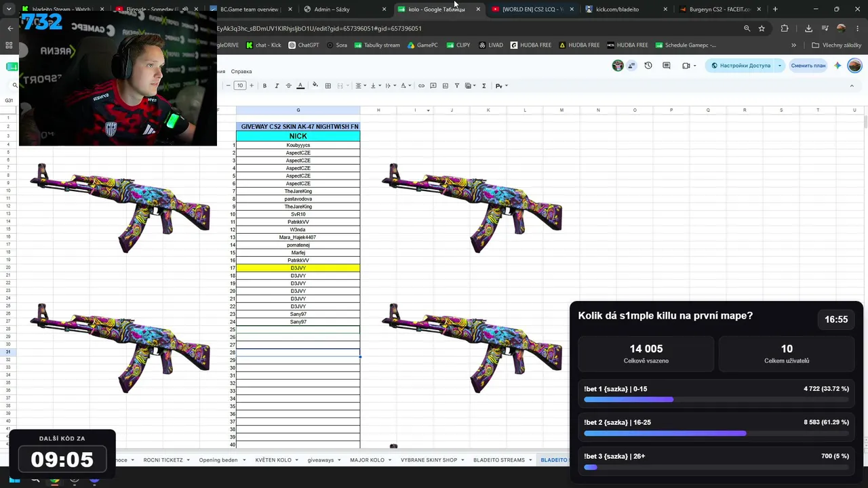Open the cell borders menu

coord(328,85)
